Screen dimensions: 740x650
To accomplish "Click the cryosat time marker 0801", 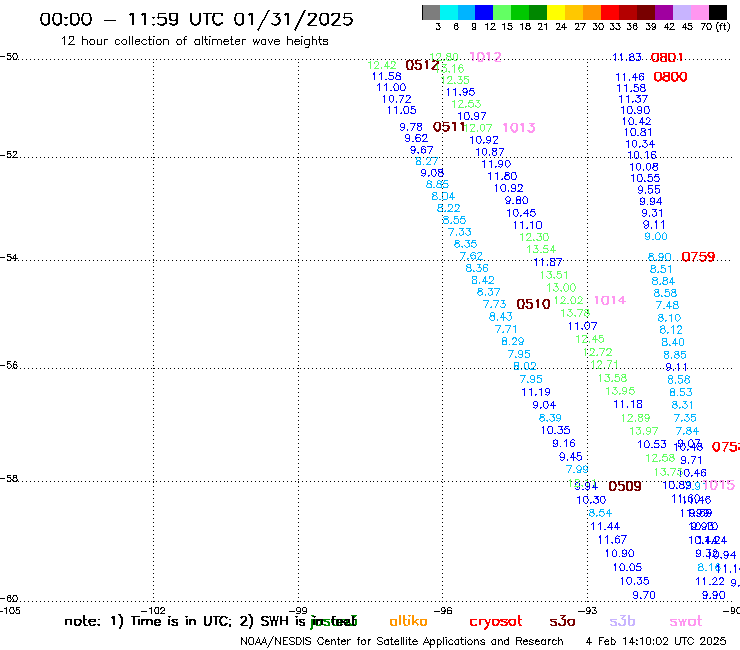I will click(x=667, y=58).
